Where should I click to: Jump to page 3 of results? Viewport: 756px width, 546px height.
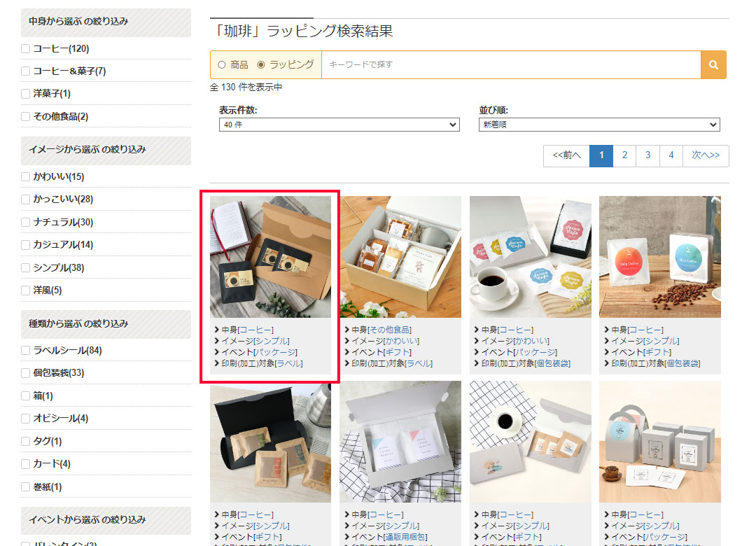point(647,155)
